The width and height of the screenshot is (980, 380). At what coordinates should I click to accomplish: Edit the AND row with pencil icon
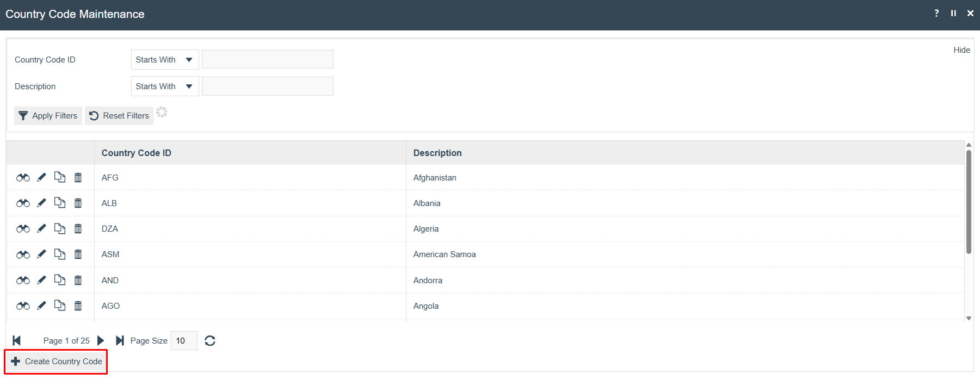tap(41, 280)
